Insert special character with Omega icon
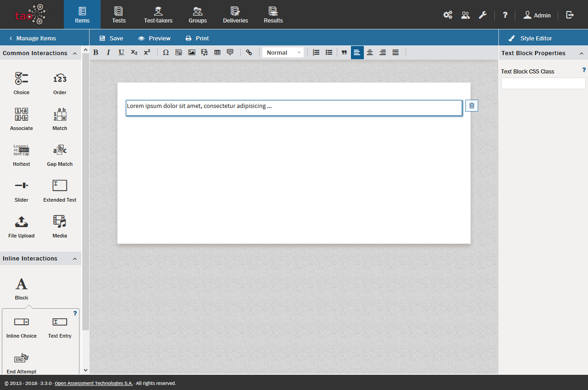 click(x=166, y=53)
